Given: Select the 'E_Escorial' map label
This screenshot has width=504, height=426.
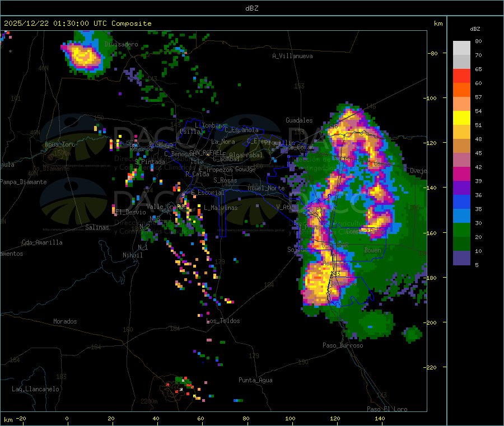Looking at the screenshot, I should [x=207, y=193].
